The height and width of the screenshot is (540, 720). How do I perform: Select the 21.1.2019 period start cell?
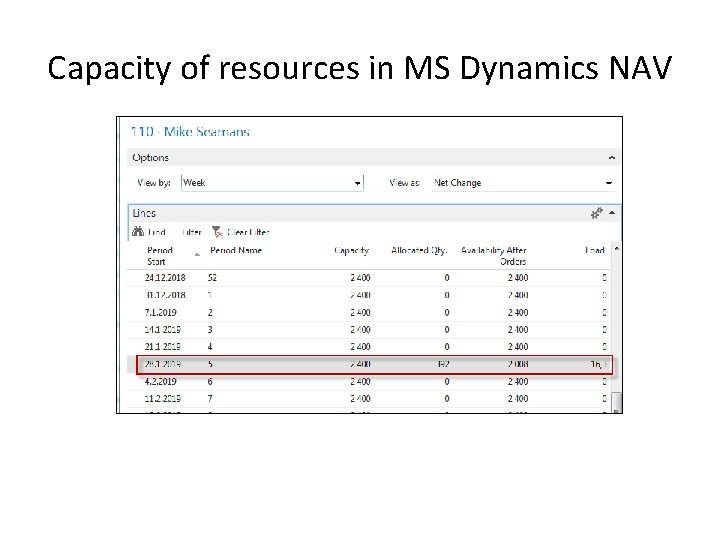click(163, 347)
